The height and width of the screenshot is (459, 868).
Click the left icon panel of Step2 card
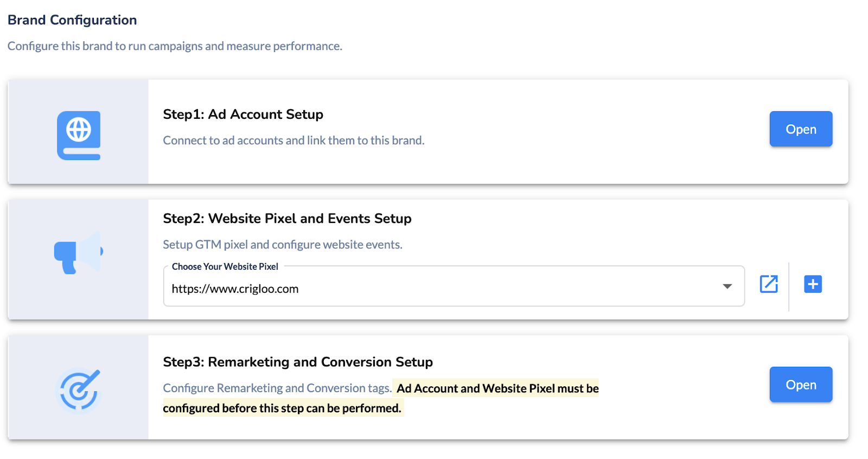pyautogui.click(x=78, y=259)
